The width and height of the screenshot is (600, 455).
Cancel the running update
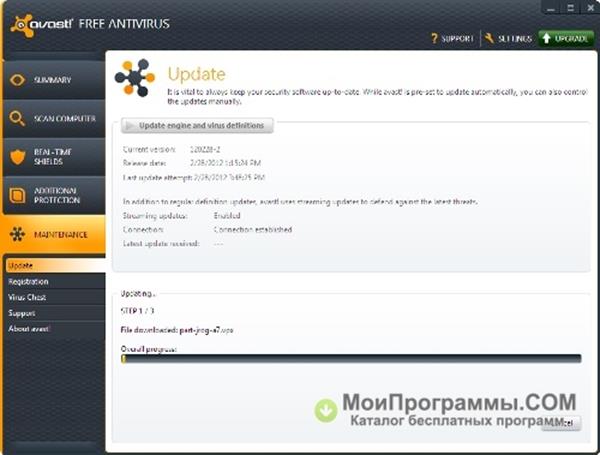click(561, 423)
